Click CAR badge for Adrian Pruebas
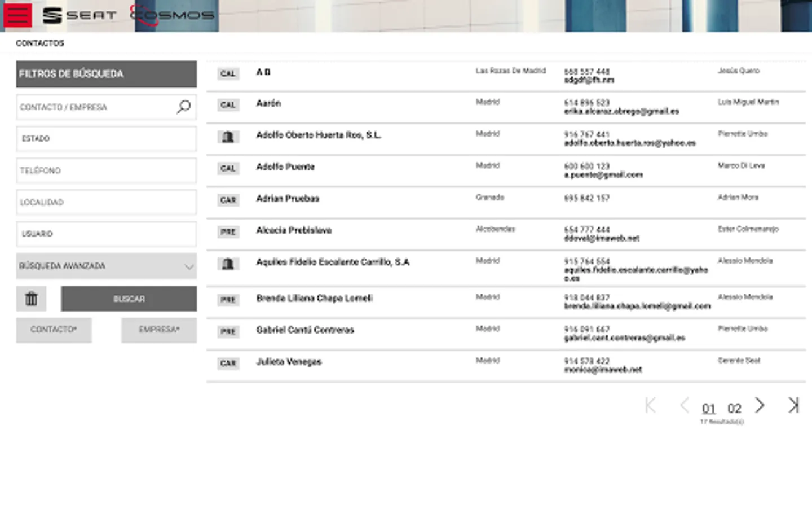Image resolution: width=812 pixels, height=508 pixels. pyautogui.click(x=228, y=200)
